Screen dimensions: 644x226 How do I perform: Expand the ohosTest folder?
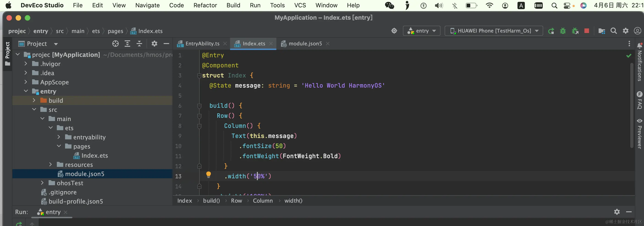click(x=42, y=183)
